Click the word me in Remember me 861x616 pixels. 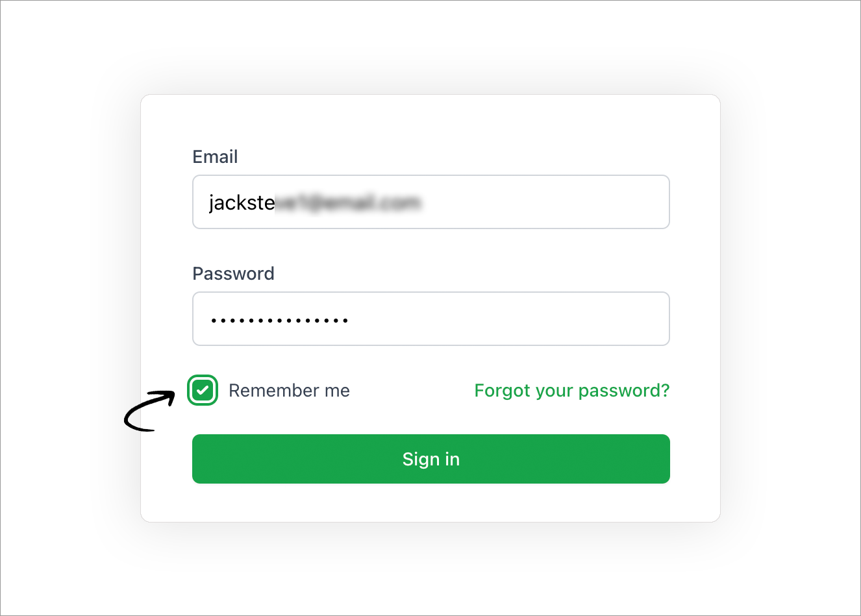[337, 391]
